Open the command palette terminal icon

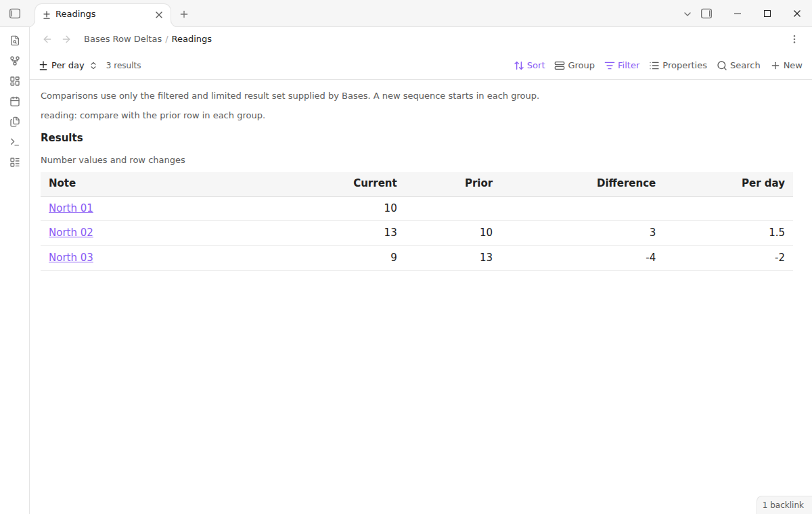15,142
